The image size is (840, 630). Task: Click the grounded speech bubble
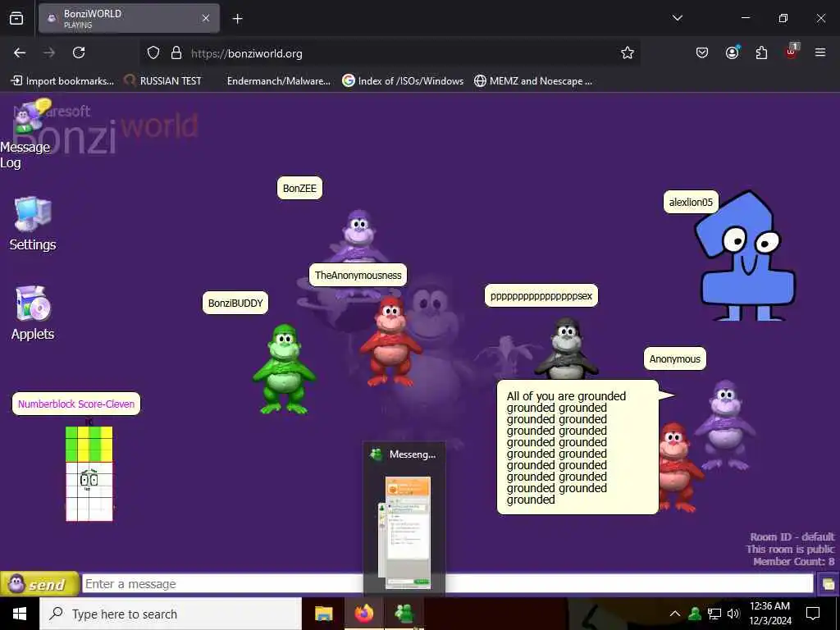click(577, 447)
